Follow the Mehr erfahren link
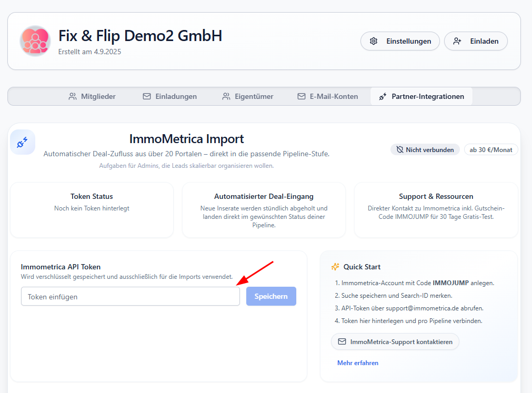The image size is (532, 393). 358,363
